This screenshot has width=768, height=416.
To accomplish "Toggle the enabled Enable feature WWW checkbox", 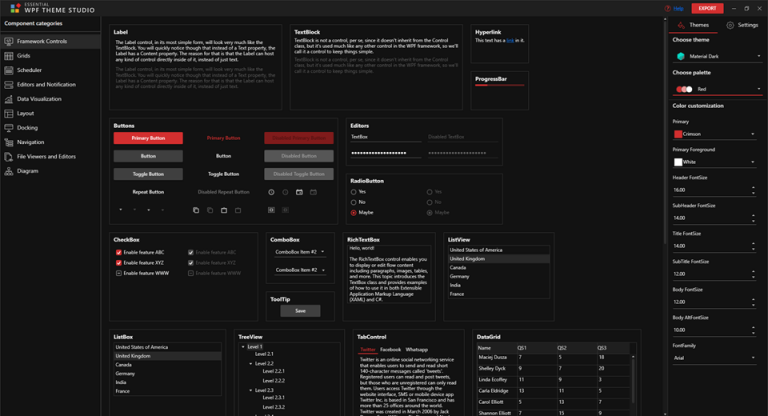I will [119, 273].
